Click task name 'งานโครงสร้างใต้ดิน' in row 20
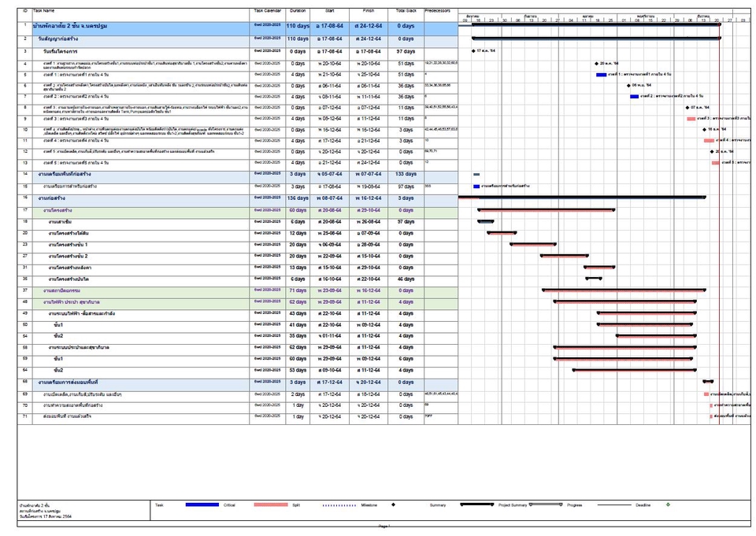Screen dimensions: 756x536 pos(68,233)
